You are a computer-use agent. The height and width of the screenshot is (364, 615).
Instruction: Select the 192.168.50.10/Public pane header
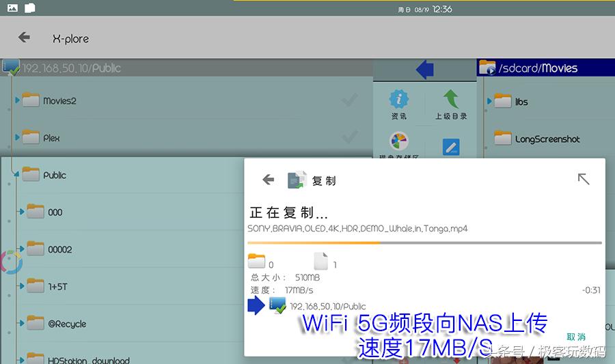coord(187,68)
